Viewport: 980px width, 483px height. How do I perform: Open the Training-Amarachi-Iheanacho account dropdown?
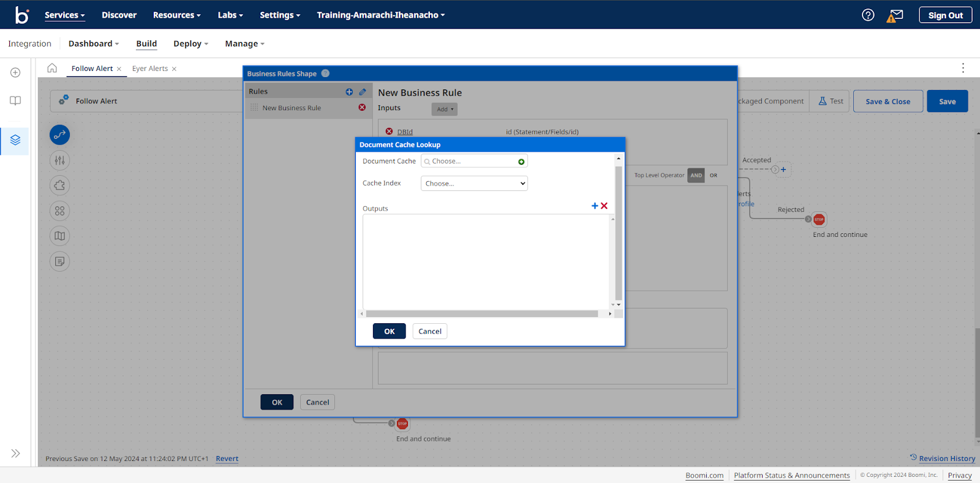(x=381, y=15)
